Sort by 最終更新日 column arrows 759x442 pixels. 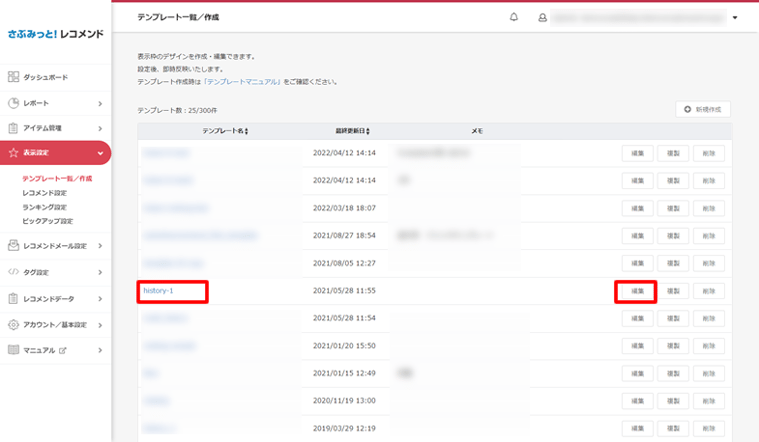(368, 131)
